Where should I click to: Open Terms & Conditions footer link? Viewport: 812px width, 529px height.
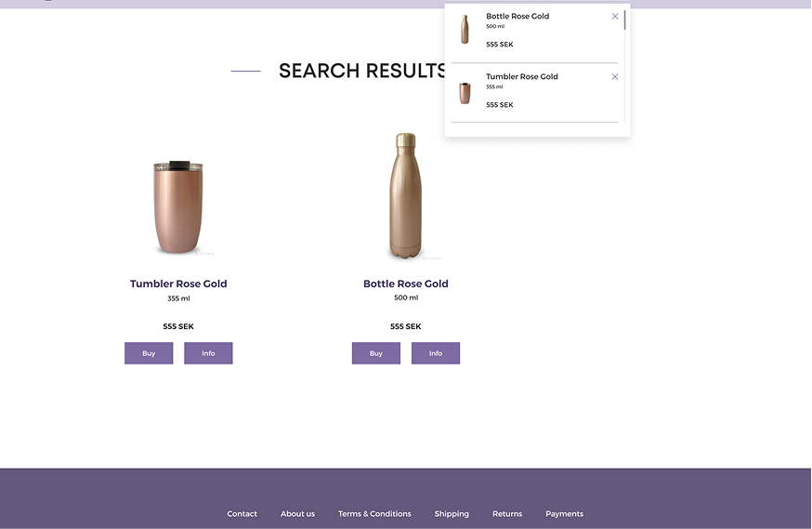point(374,514)
